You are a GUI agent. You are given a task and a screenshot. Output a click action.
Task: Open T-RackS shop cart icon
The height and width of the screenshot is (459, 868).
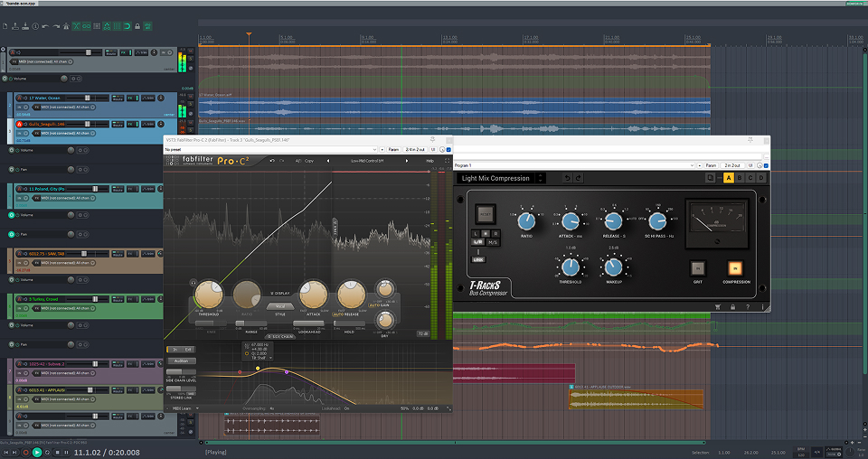(x=718, y=307)
